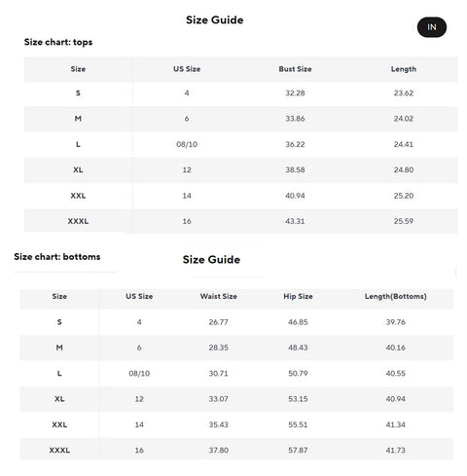Click the tops Length column header
The width and height of the screenshot is (467, 476).
coord(404,69)
